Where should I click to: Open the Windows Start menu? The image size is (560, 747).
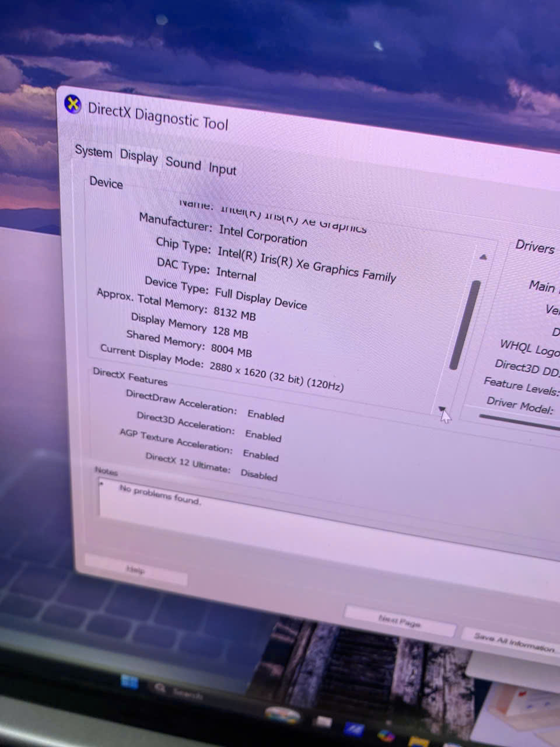tap(129, 682)
